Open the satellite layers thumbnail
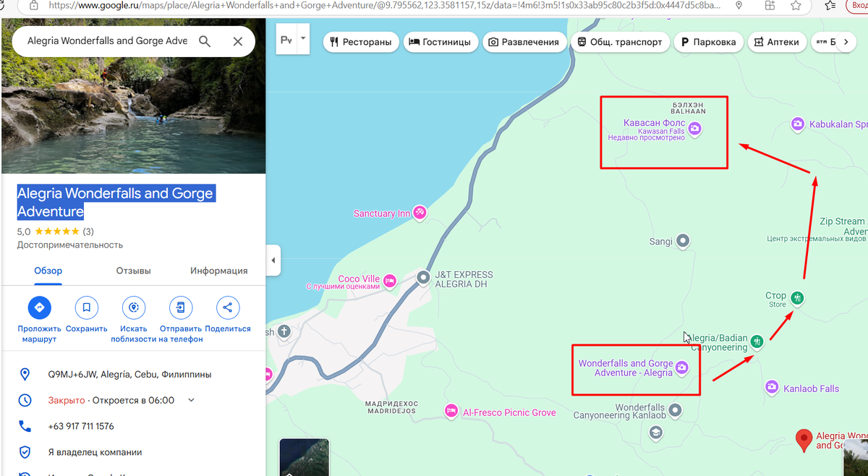868x476 pixels. coord(304,457)
